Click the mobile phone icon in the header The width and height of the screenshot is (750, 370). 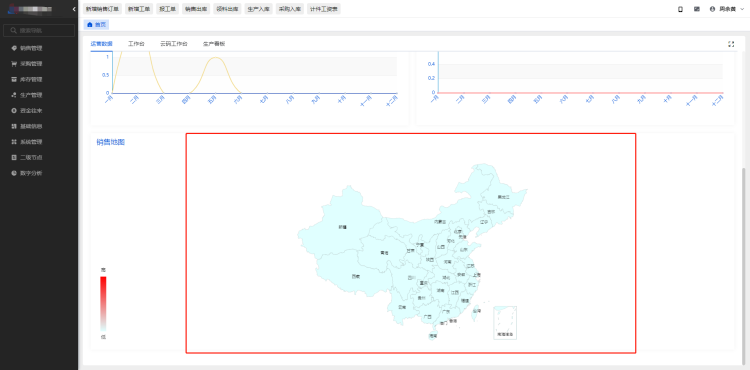[x=681, y=9]
